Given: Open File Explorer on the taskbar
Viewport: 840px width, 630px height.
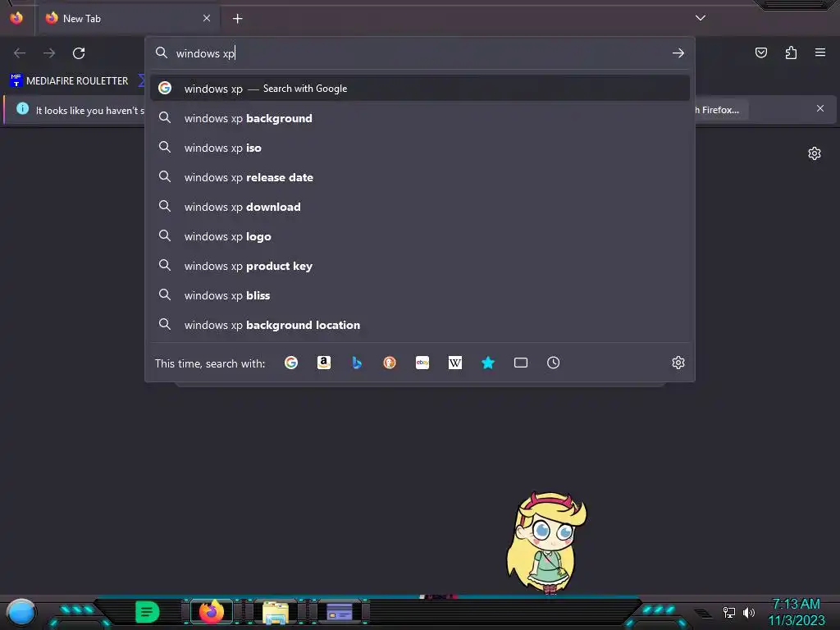Looking at the screenshot, I should click(276, 613).
